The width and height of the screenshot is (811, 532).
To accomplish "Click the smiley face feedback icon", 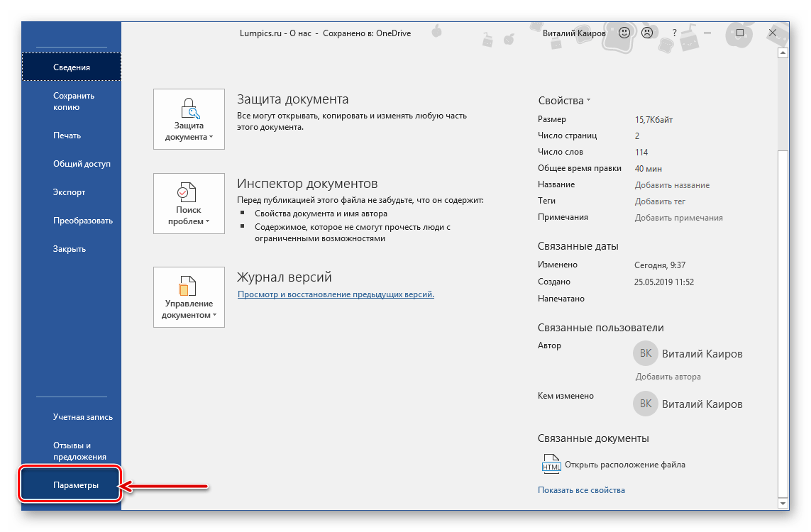I will tap(624, 33).
